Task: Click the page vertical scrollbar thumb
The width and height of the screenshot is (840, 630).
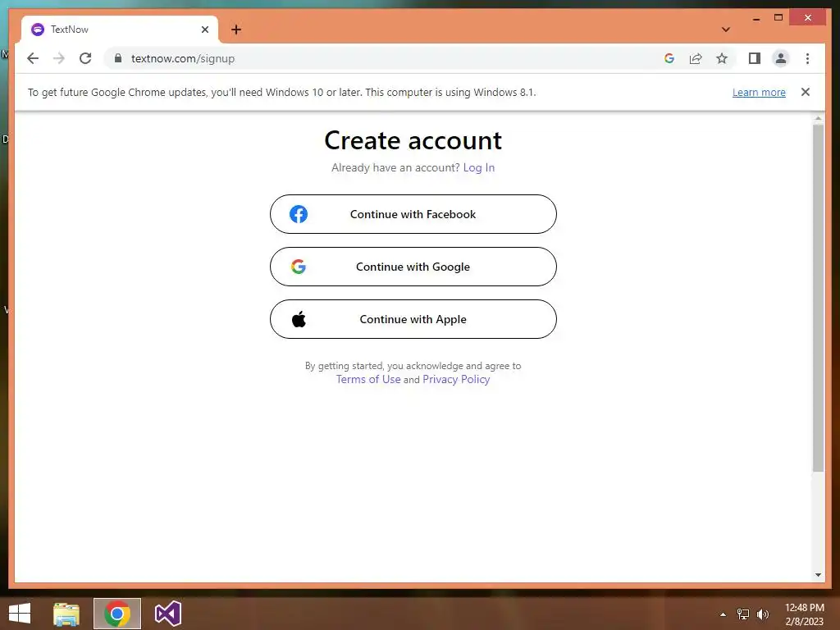Action: click(x=818, y=298)
